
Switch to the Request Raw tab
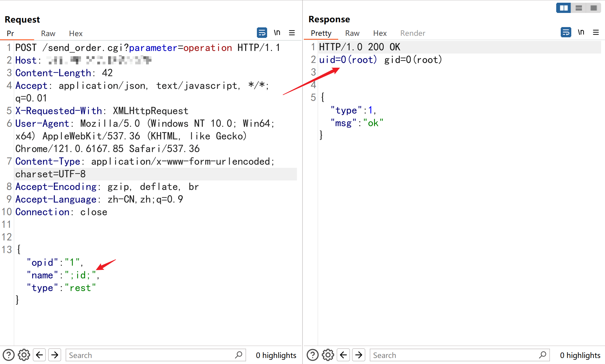pyautogui.click(x=48, y=33)
